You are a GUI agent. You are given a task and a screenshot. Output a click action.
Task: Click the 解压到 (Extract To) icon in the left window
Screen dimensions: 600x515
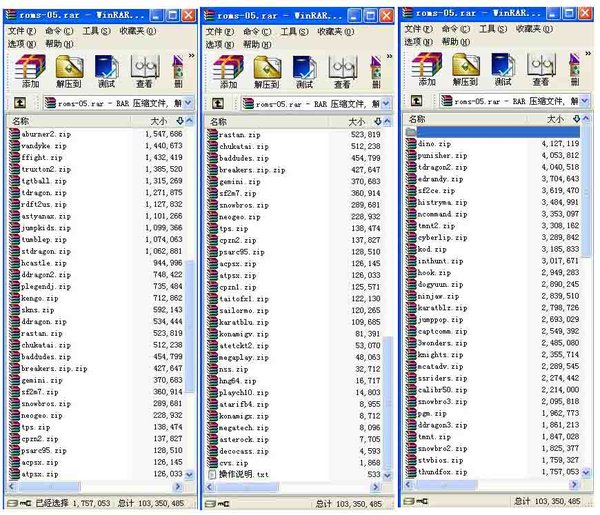pyautogui.click(x=69, y=71)
